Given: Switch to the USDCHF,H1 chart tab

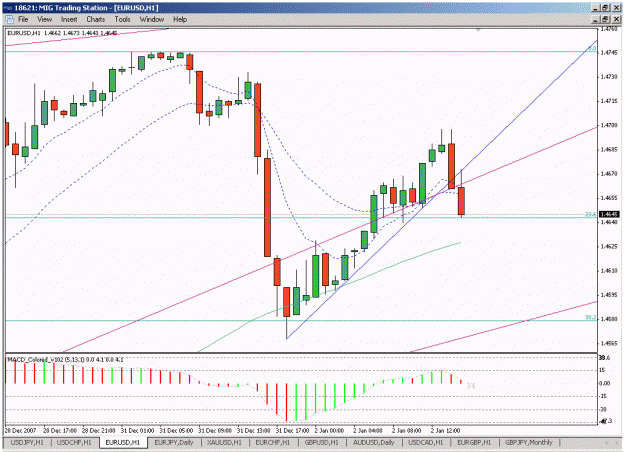Looking at the screenshot, I should [74, 442].
